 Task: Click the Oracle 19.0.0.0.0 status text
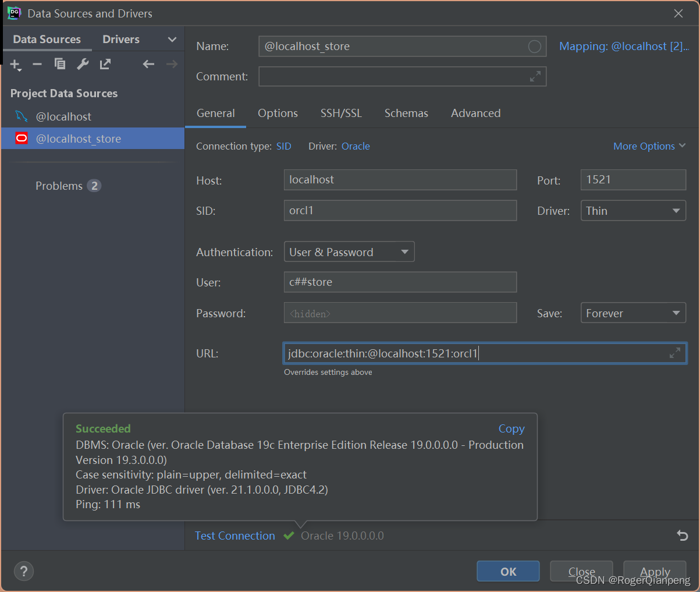pyautogui.click(x=342, y=536)
